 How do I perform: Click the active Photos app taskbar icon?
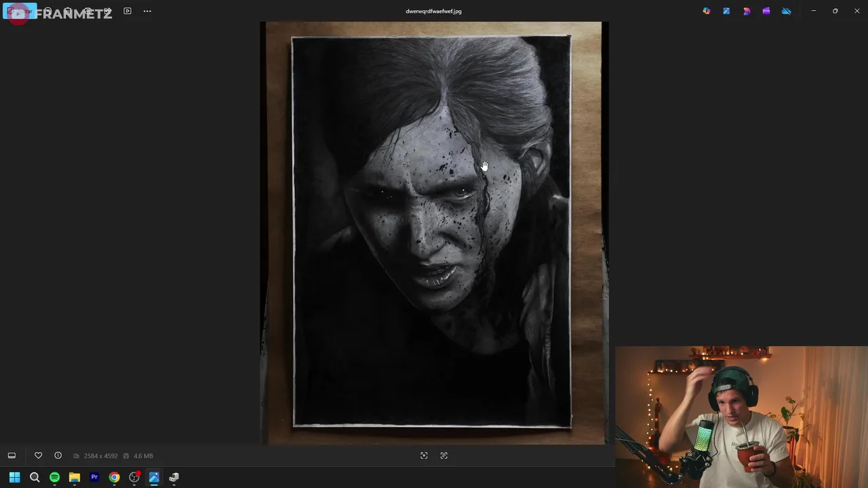pyautogui.click(x=154, y=477)
